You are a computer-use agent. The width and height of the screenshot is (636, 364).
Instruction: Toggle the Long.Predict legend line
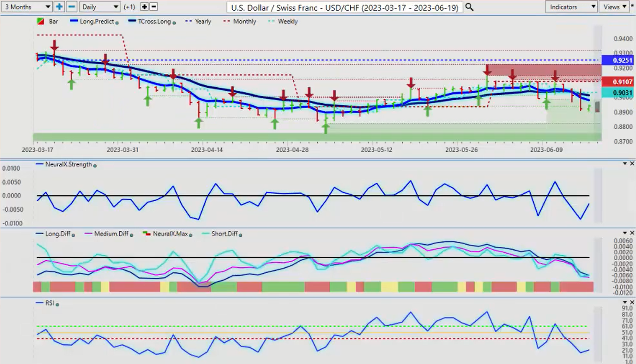click(92, 21)
